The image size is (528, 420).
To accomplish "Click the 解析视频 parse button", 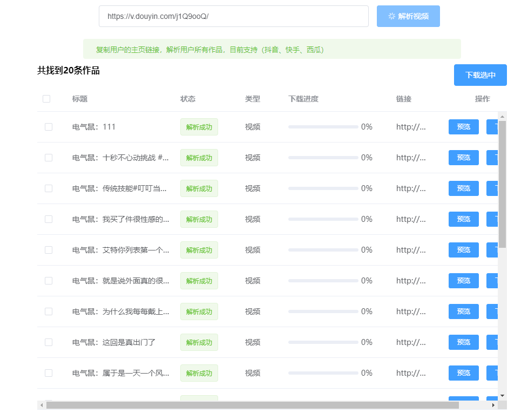I will [408, 16].
